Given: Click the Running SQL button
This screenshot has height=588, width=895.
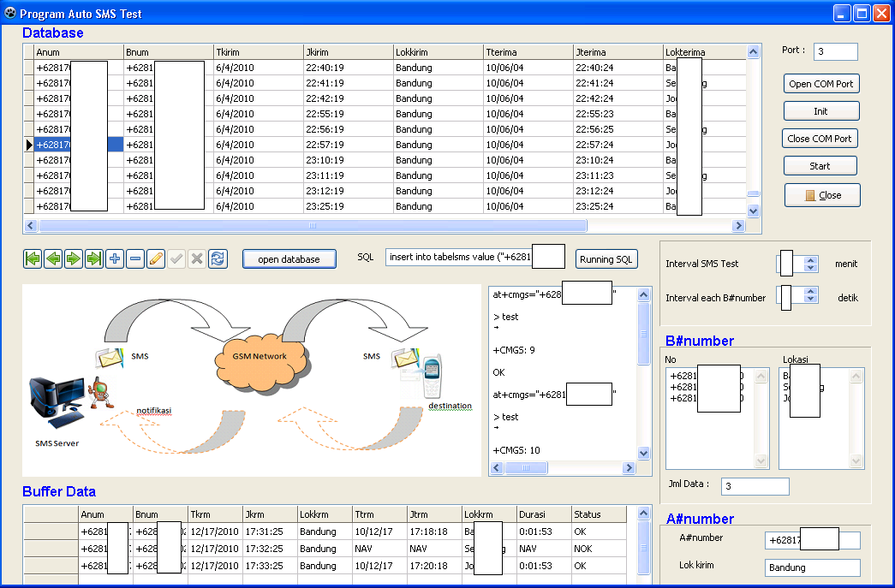Looking at the screenshot, I should point(606,259).
